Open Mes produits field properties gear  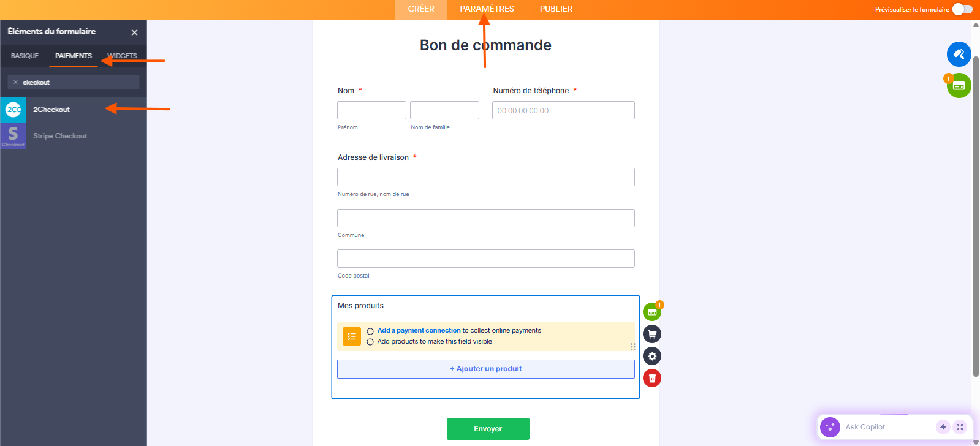(652, 356)
